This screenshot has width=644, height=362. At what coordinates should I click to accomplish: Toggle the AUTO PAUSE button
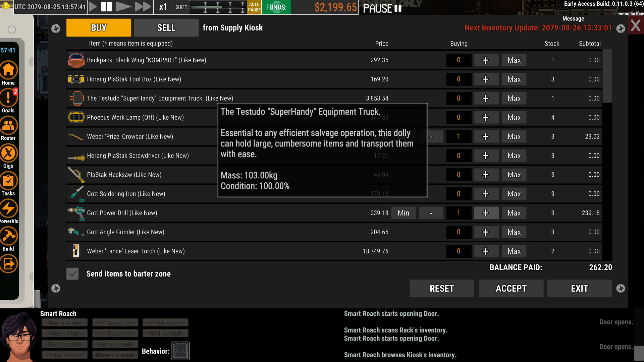pos(254,7)
